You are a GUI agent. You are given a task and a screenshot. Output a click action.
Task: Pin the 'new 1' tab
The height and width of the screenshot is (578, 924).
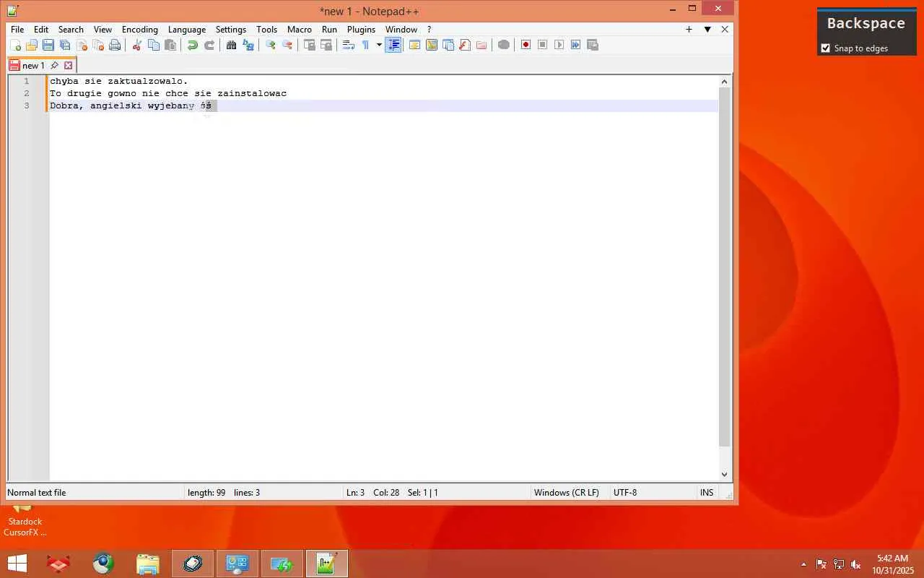tap(54, 66)
